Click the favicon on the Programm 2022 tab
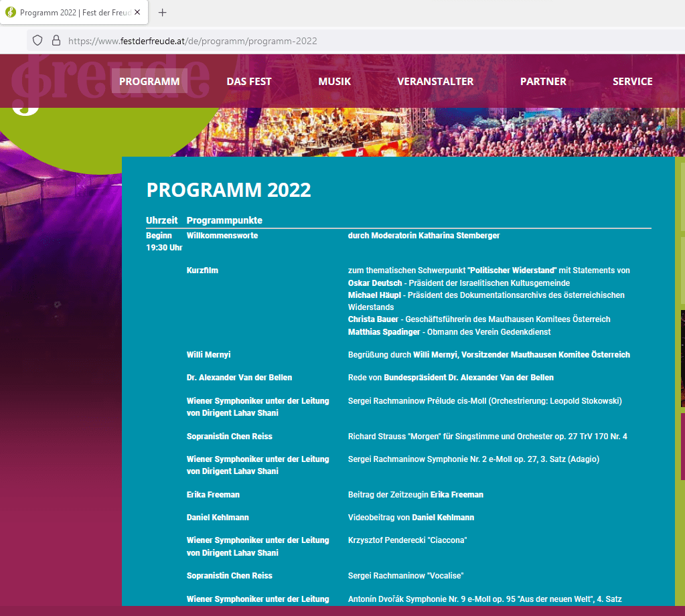This screenshot has height=616, width=685. 11,13
